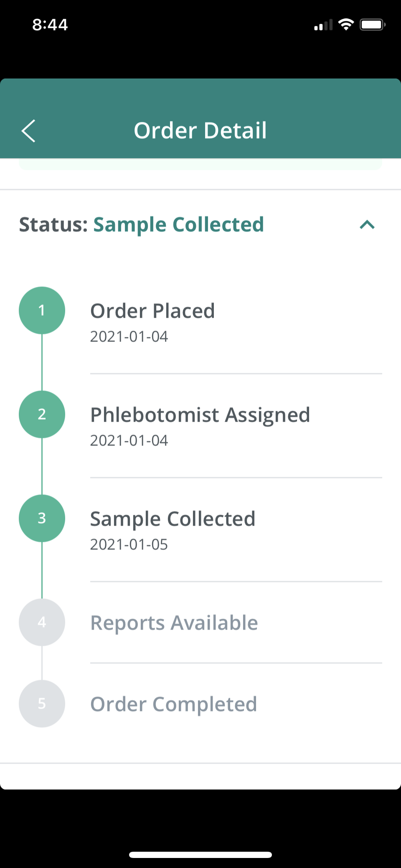Tap the step 3 circle icon

pos(42,518)
